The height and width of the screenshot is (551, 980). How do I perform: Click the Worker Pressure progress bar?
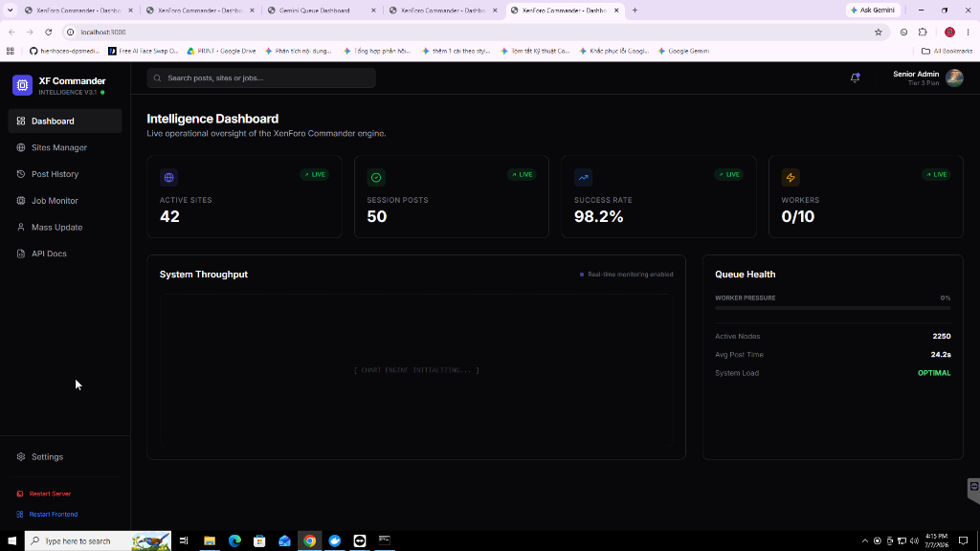[833, 308]
